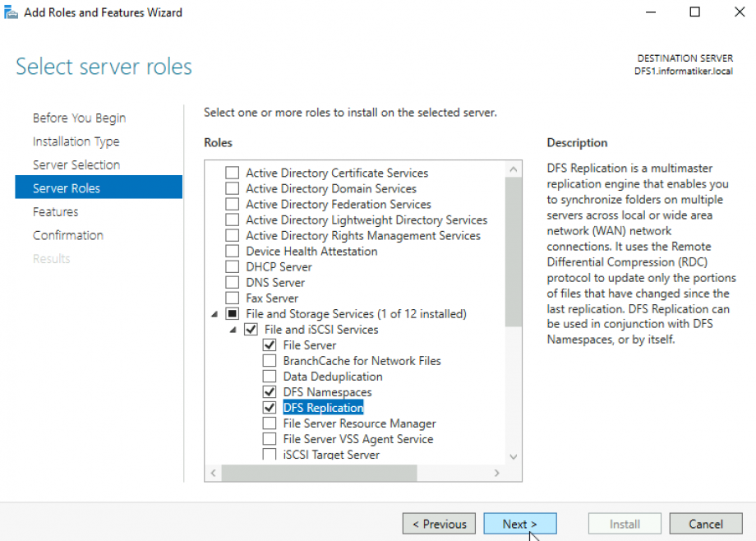This screenshot has width=756, height=541.
Task: Select the Features step in the sidebar
Action: [x=55, y=211]
